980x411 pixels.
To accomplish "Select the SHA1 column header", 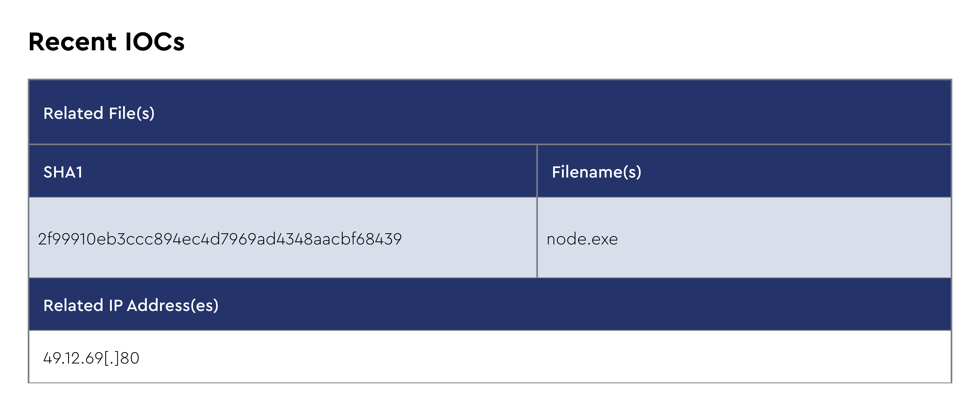I will (x=63, y=172).
